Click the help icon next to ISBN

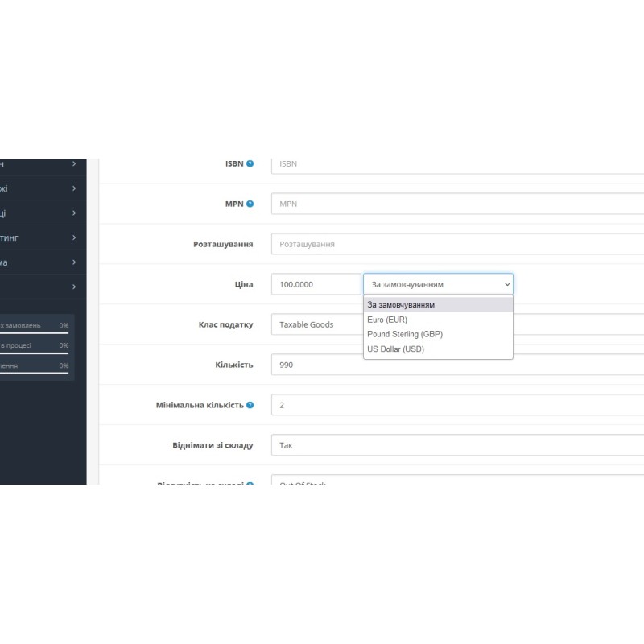click(250, 163)
